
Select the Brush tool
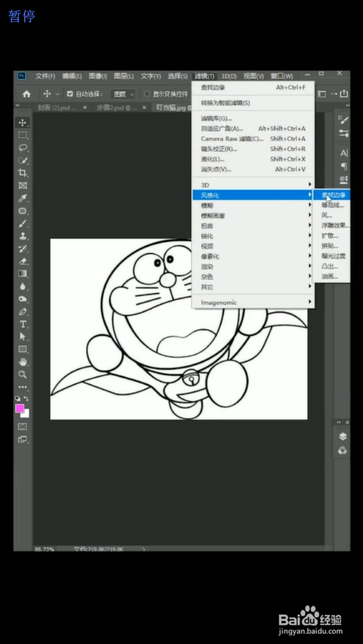23,223
